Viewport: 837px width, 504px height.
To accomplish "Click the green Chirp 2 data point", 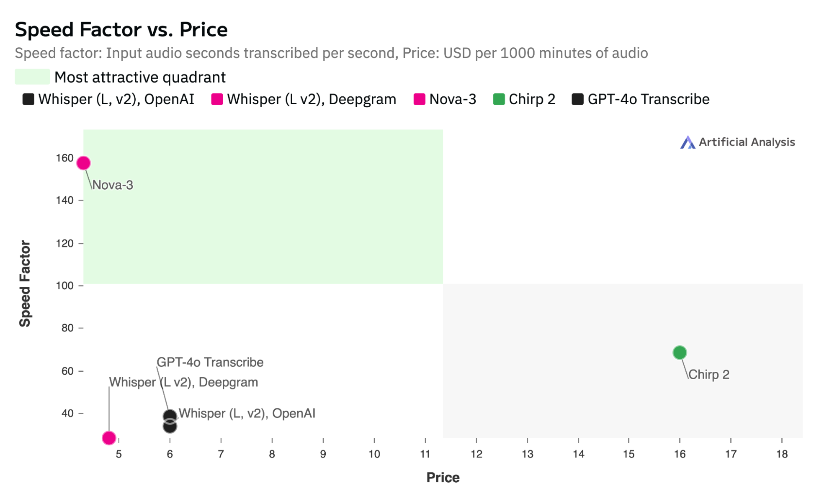I will (x=679, y=352).
